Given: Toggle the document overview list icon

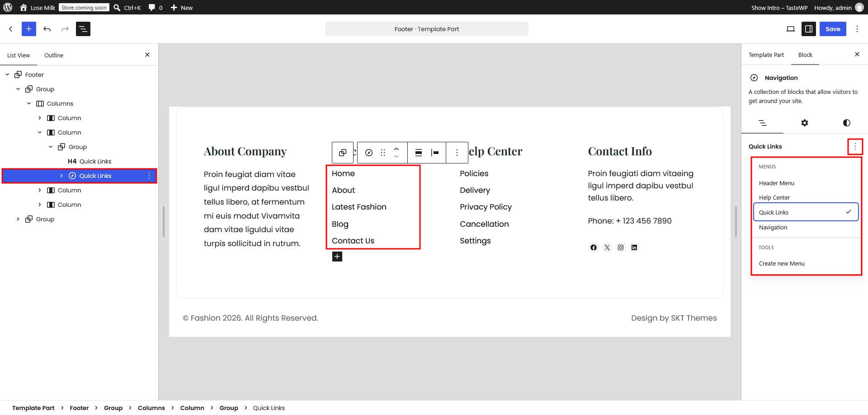Looking at the screenshot, I should [x=83, y=29].
